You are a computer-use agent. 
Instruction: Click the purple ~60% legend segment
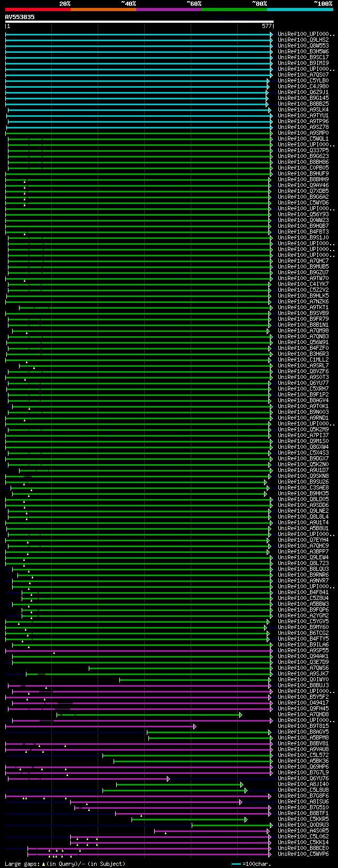(169, 10)
